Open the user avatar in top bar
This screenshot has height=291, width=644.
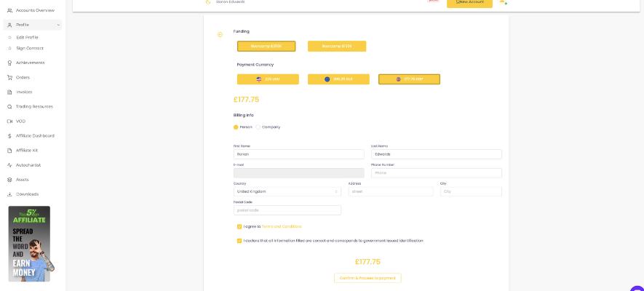click(502, 1)
